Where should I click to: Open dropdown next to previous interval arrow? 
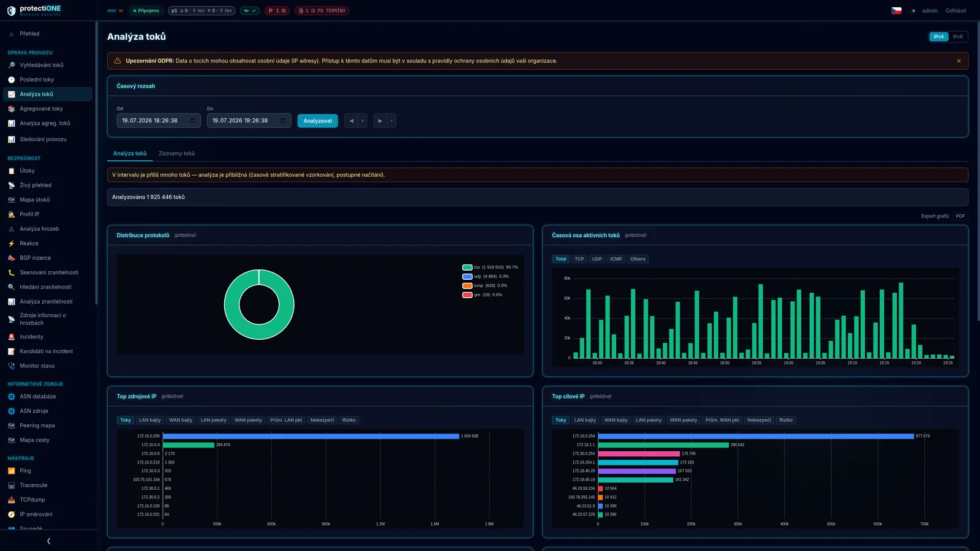point(363,121)
